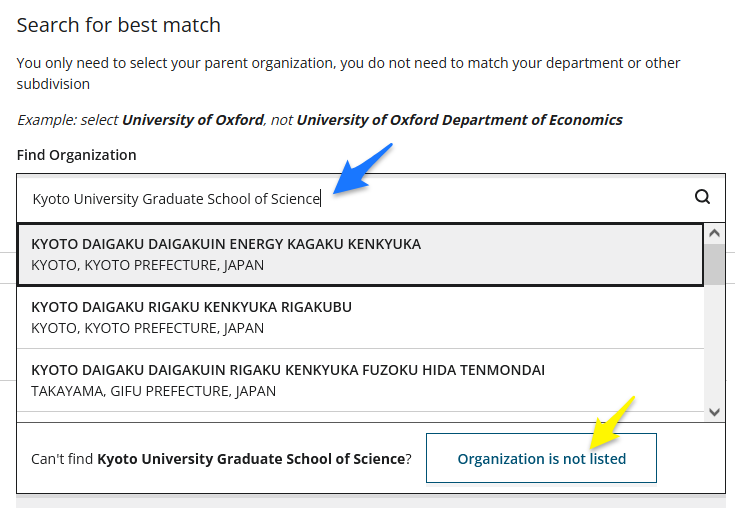The width and height of the screenshot is (735, 508).
Task: Choose Kyoto Daigaku Rigaku Kenkyuka Rigakubu result
Action: [360, 317]
